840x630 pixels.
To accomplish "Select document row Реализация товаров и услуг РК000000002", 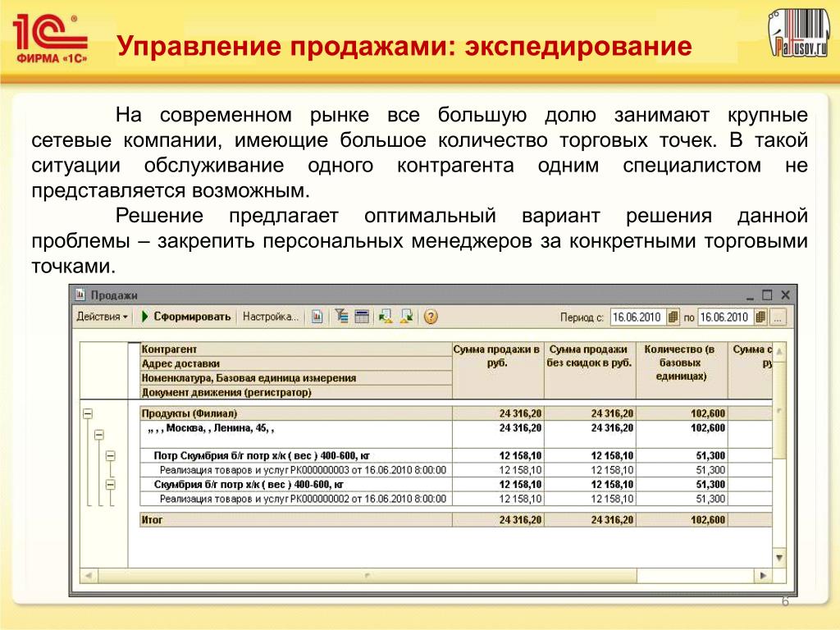I will coord(455,499).
